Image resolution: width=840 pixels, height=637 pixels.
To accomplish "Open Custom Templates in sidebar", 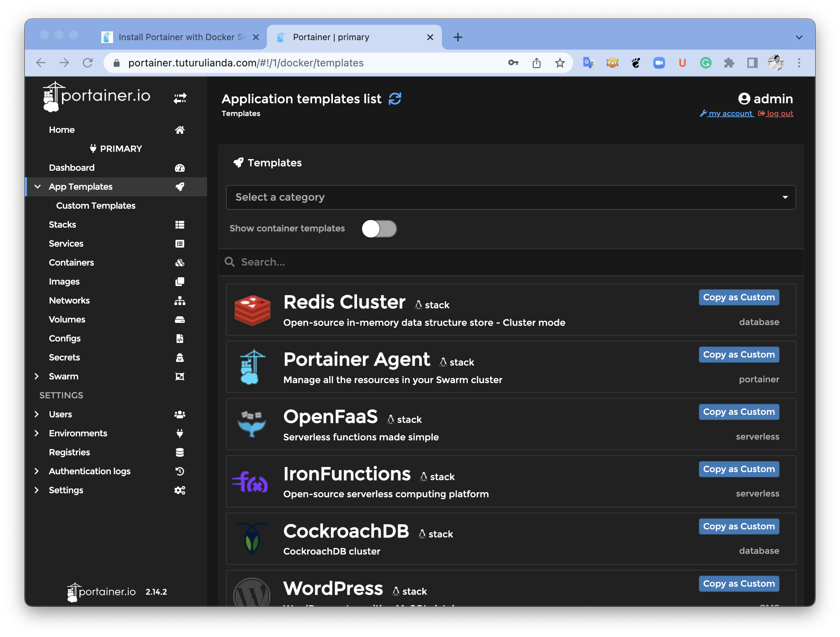I will click(x=96, y=206).
